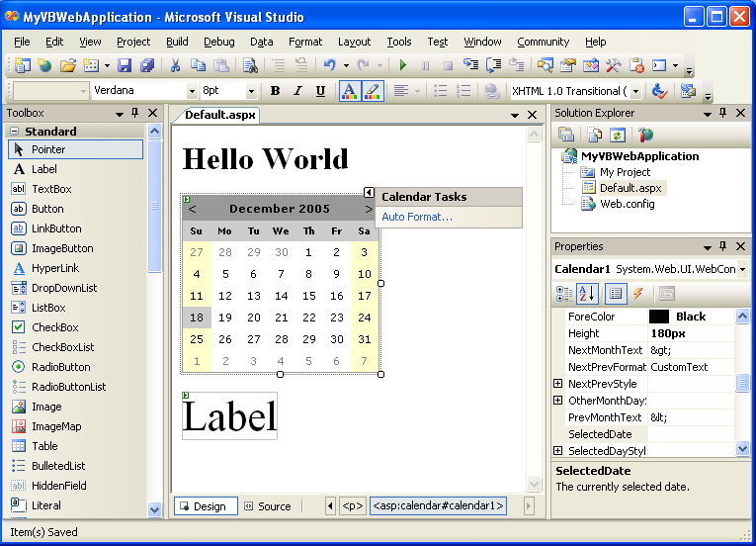Click the Save icon in the toolbar

pyautogui.click(x=125, y=66)
